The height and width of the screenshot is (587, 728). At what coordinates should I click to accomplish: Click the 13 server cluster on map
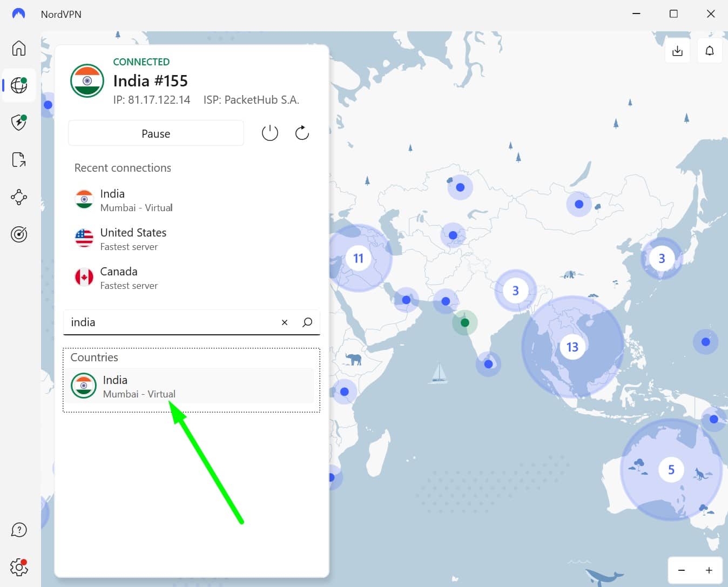tap(572, 347)
